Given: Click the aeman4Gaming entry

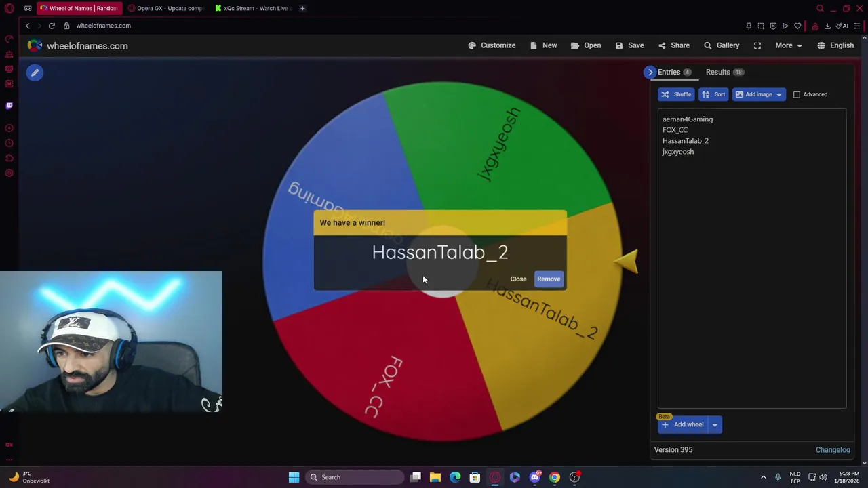Looking at the screenshot, I should [x=688, y=119].
